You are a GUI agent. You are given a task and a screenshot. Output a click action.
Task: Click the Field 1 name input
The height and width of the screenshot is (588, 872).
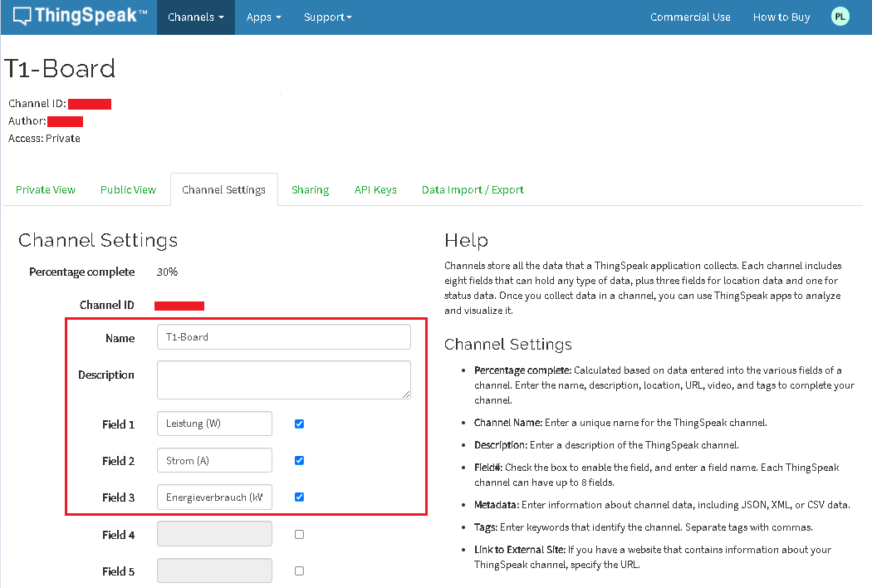(214, 424)
